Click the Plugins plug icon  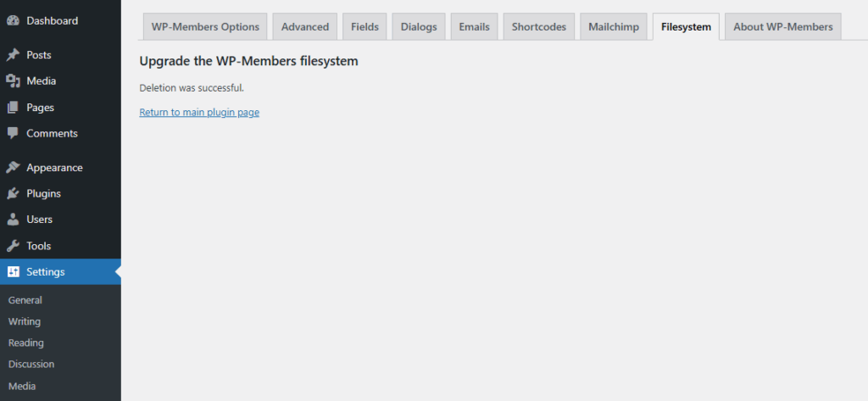[13, 193]
